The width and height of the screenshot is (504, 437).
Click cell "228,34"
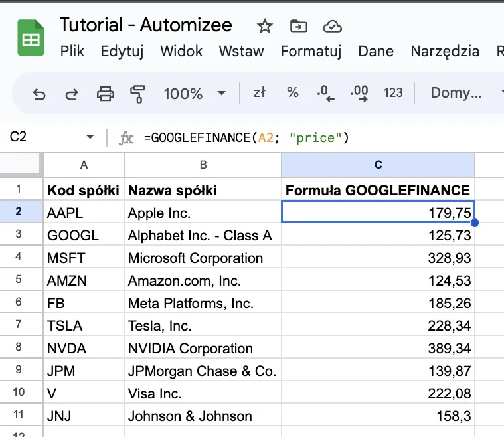[x=378, y=324]
